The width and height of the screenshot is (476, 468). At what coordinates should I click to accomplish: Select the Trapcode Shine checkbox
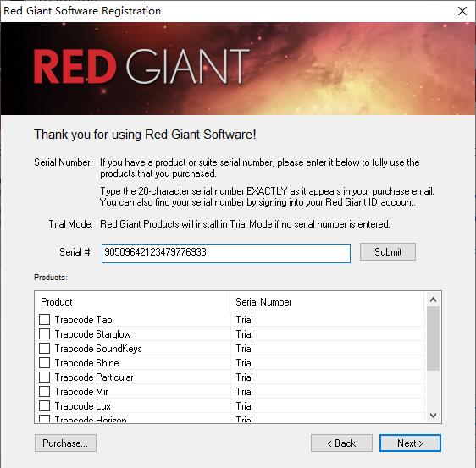pyautogui.click(x=44, y=363)
